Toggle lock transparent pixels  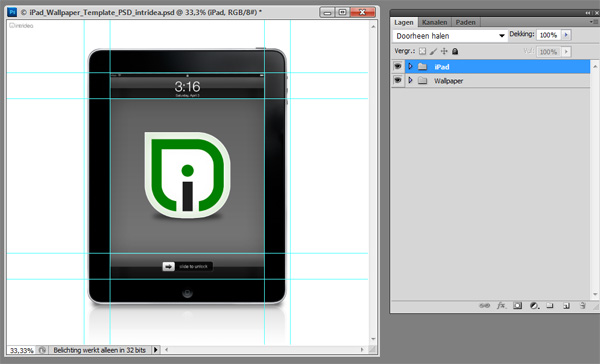[x=422, y=51]
